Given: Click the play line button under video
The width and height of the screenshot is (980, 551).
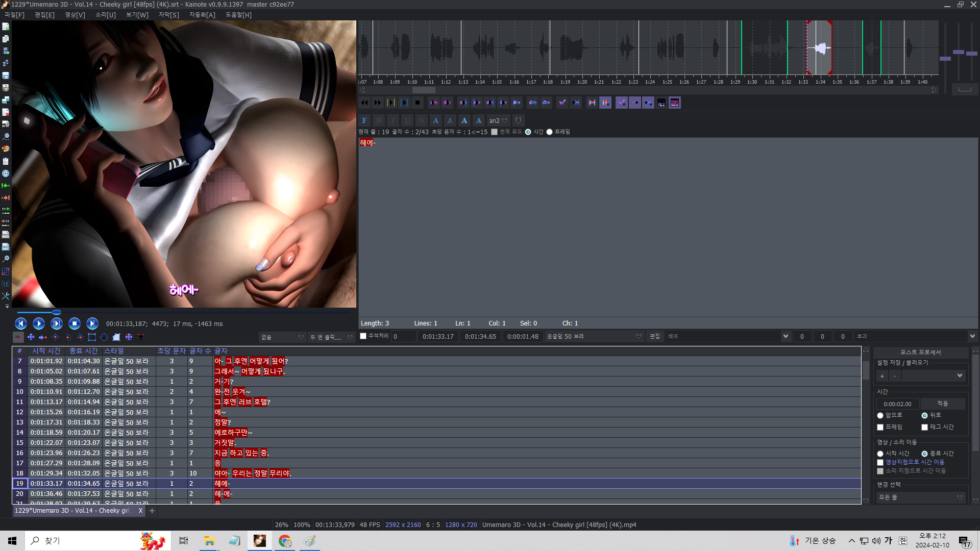Looking at the screenshot, I should tap(57, 323).
